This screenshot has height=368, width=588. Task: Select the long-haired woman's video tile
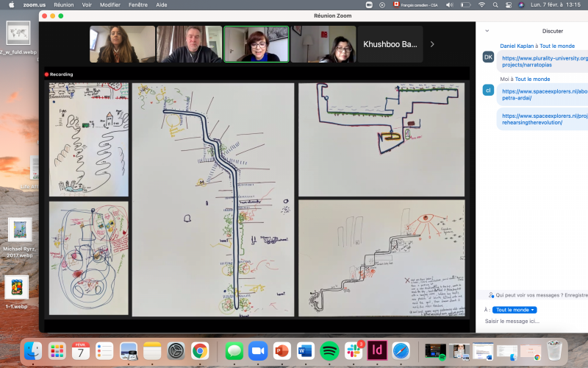click(122, 44)
